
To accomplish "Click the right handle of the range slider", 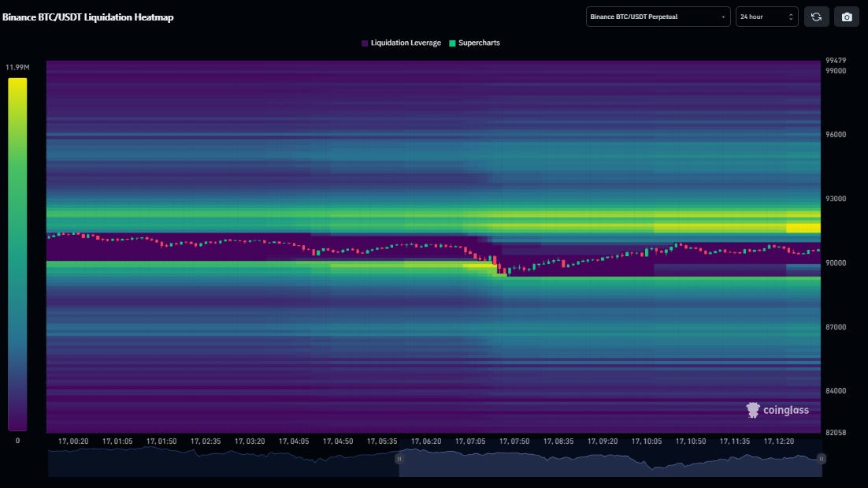I will (822, 459).
